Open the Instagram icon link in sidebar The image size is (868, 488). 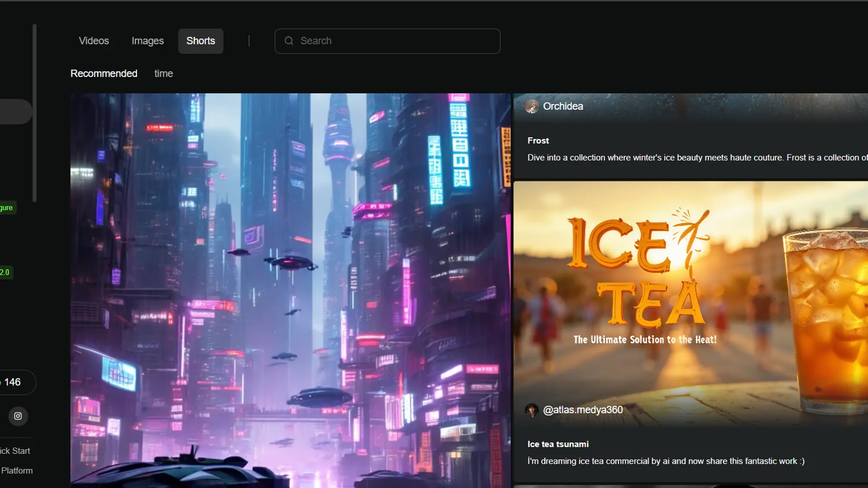click(x=18, y=416)
